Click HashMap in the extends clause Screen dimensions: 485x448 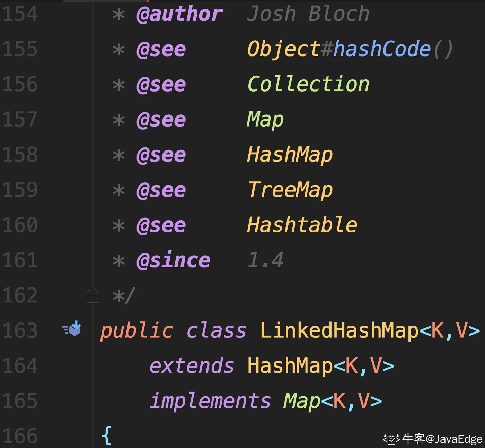(290, 366)
